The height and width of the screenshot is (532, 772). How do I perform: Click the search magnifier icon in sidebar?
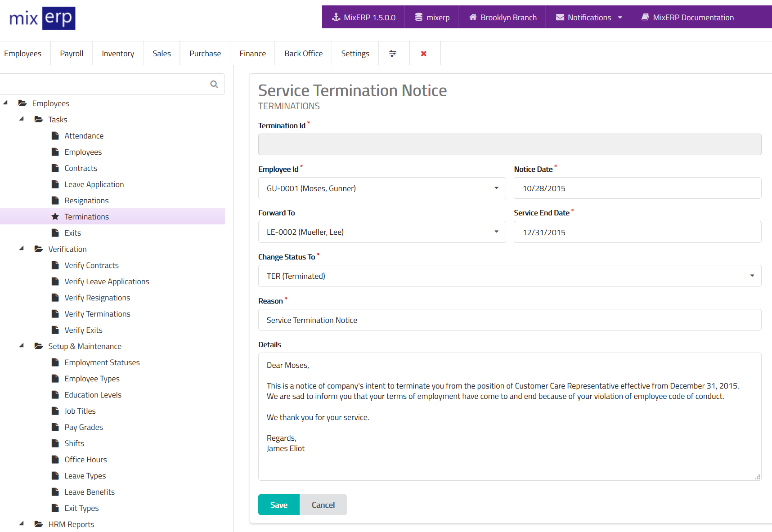pos(214,84)
